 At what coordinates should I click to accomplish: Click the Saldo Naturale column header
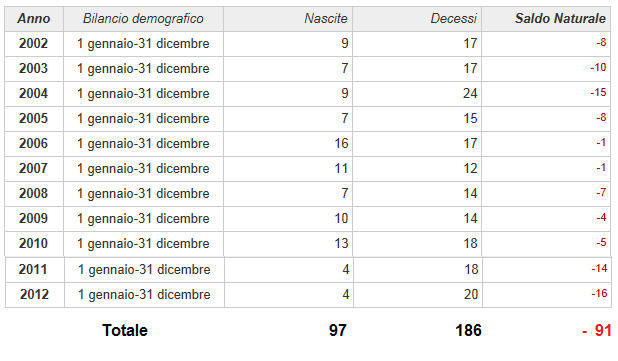(546, 19)
